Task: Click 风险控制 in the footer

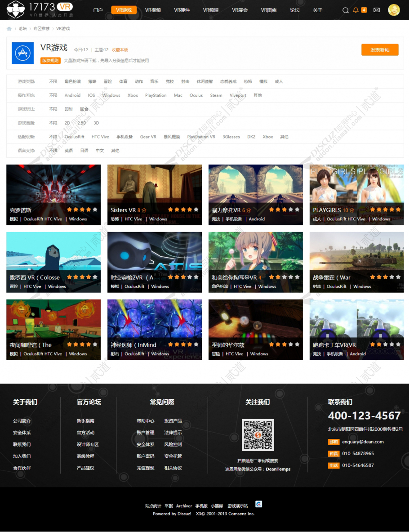Action: (173, 444)
